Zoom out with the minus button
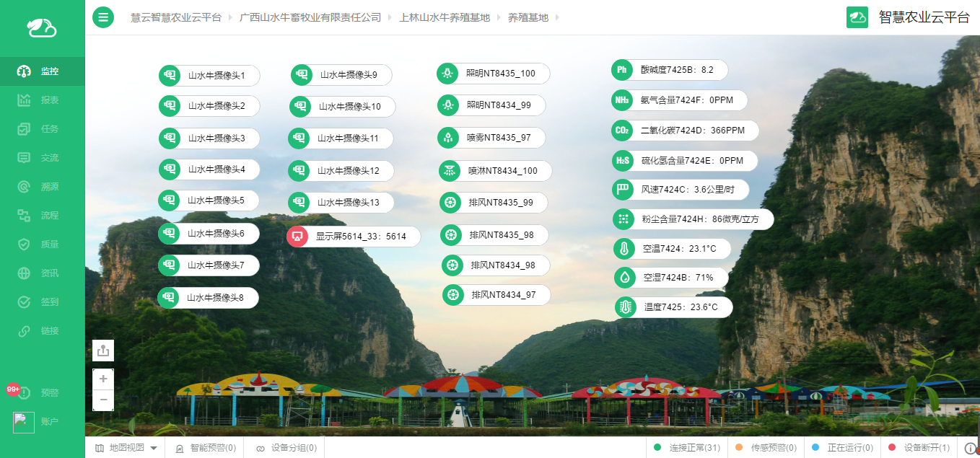This screenshot has width=980, height=458. (x=103, y=400)
